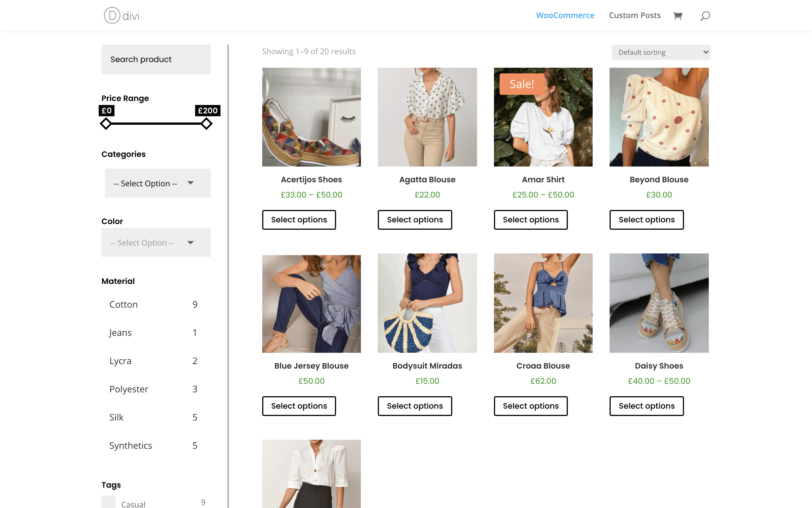Viewport: 812px width, 508px height.
Task: Select options for Daisy Shoes
Action: tap(646, 406)
